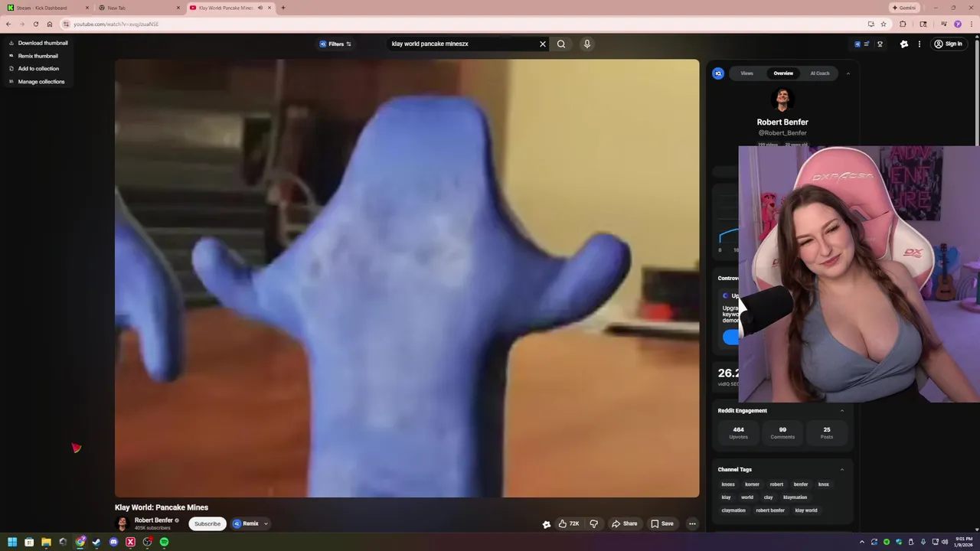Screen dimensions: 980x551
Task: Open YouTube settings three-dot menu
Action: click(x=920, y=44)
